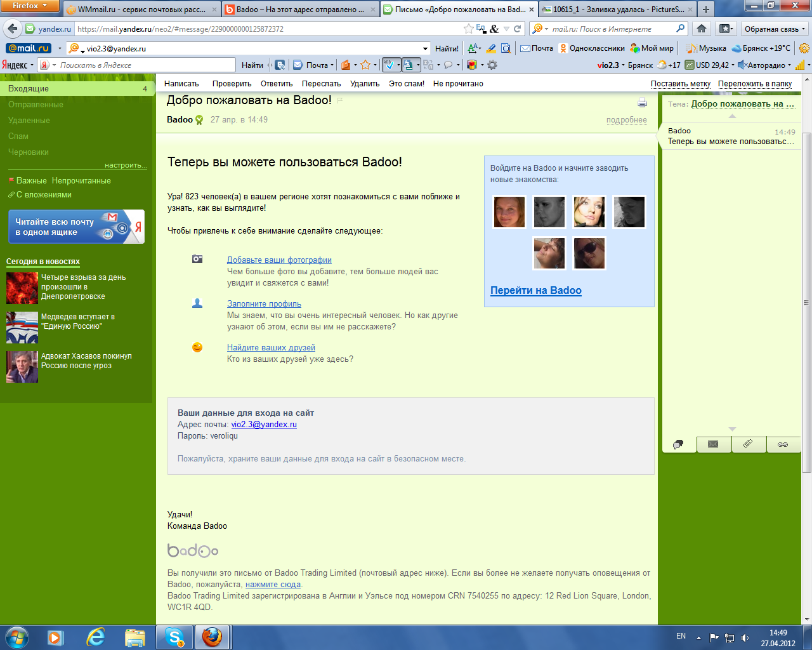Click the Музыка toolbar button
This screenshot has width=812, height=650.
click(x=707, y=48)
